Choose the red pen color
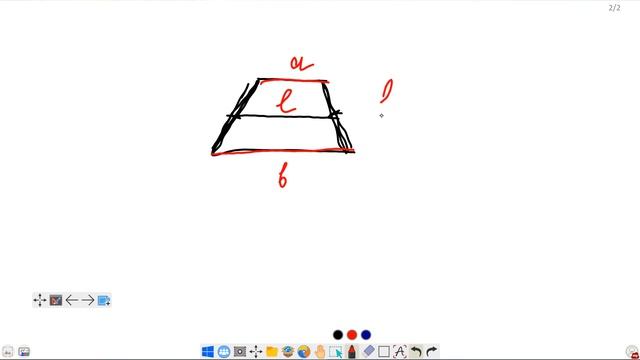 coord(352,335)
